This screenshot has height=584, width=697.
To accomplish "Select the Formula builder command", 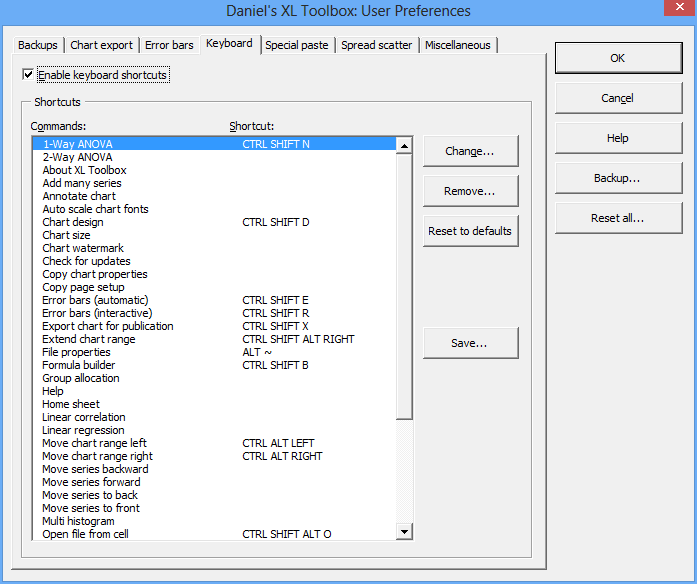I will pyautogui.click(x=214, y=365).
